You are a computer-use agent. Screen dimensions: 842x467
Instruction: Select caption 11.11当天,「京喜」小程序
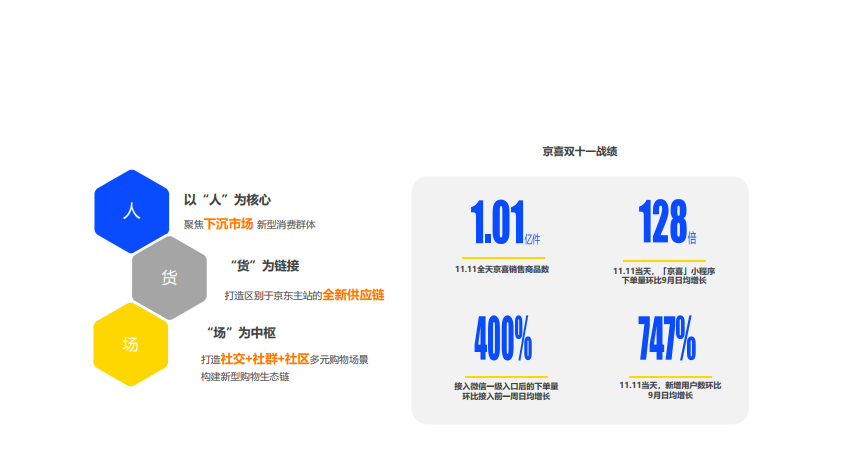(664, 271)
